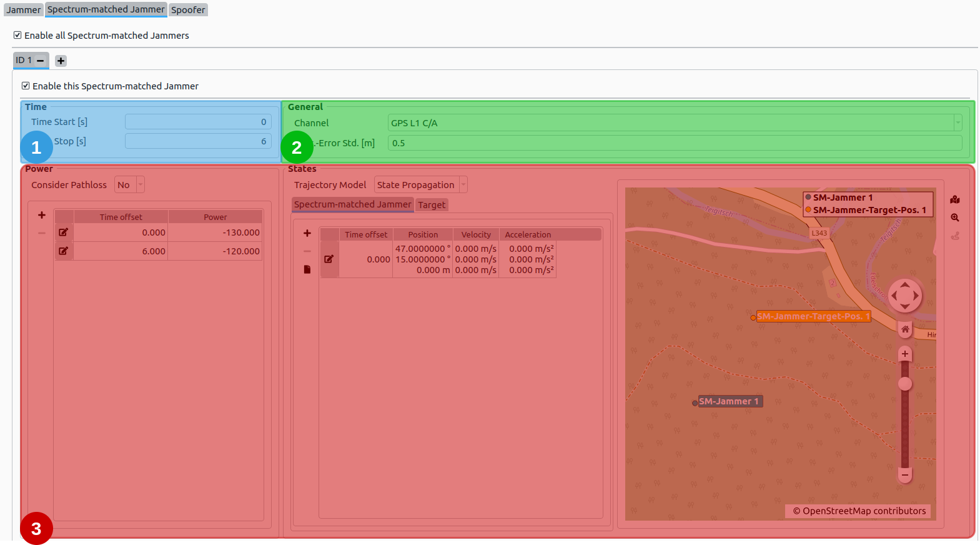The width and height of the screenshot is (980, 545).
Task: Click the map zoom search icon
Action: (x=955, y=218)
